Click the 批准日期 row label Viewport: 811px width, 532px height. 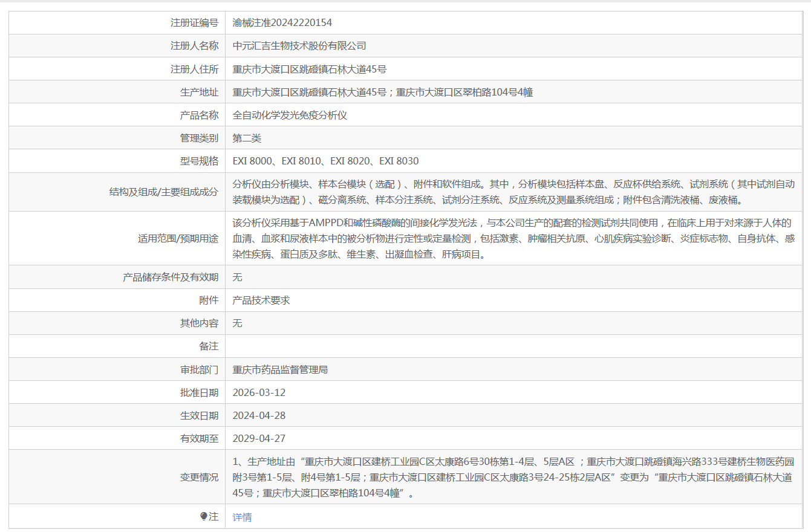pos(199,392)
